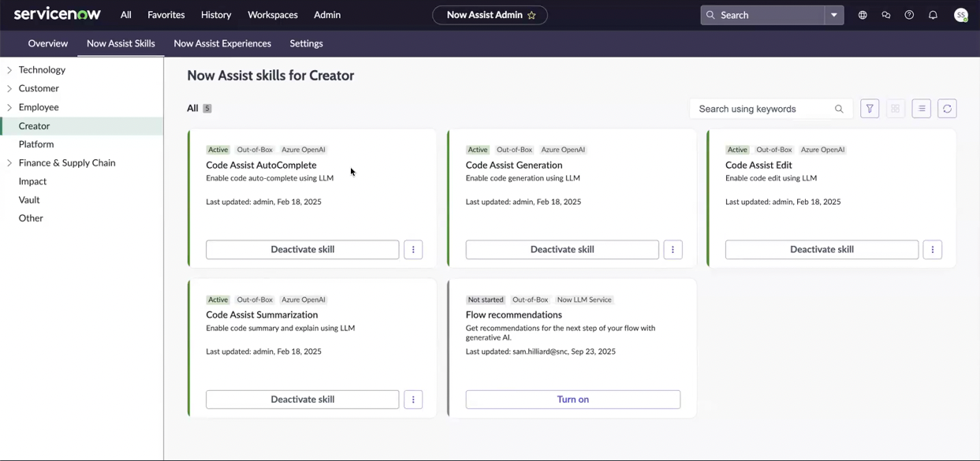Click Active badge on Code Assist Edit

coord(737,150)
